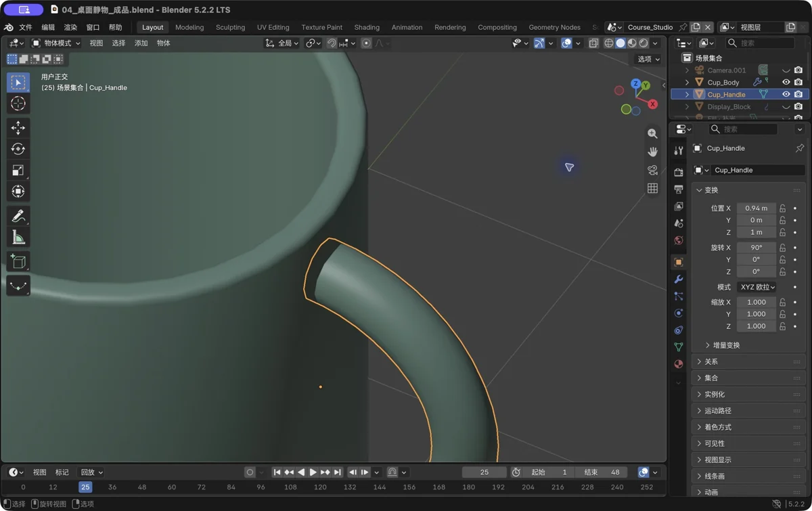Viewport: 812px width, 511px height.
Task: Switch to the Shading workspace tab
Action: pyautogui.click(x=367, y=28)
